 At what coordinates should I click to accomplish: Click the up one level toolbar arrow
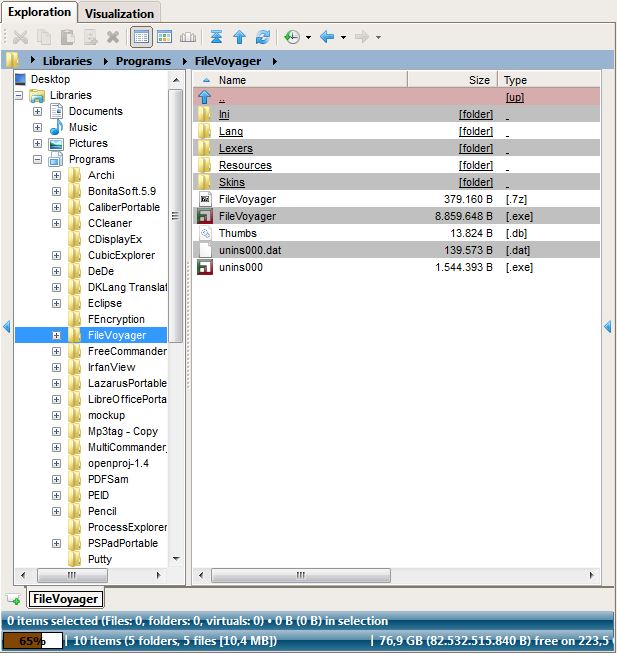[239, 37]
